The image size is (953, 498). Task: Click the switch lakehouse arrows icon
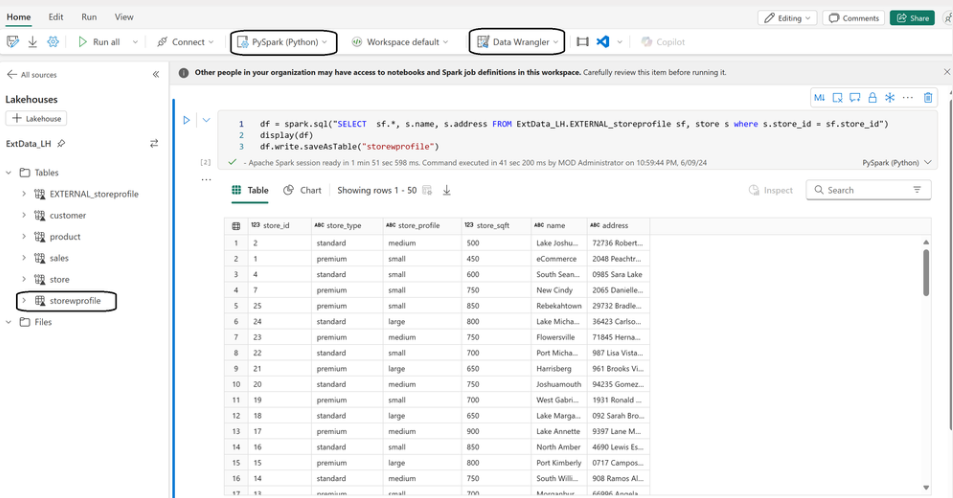(154, 144)
